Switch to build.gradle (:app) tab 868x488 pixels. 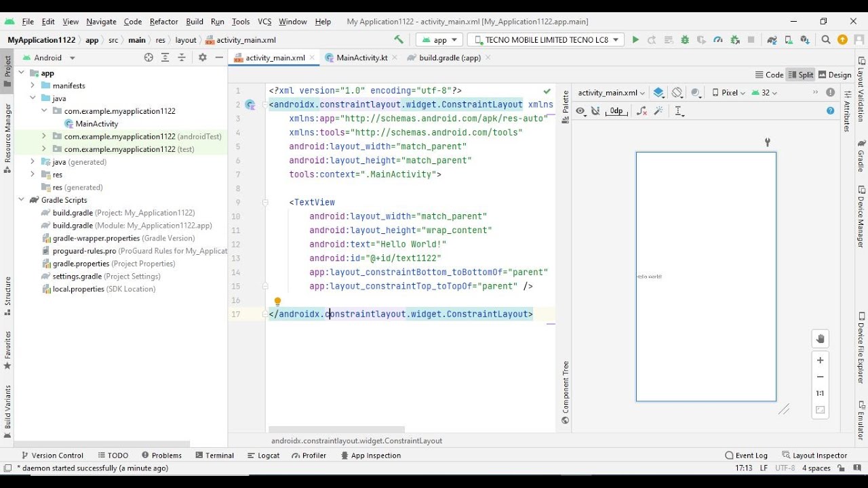coord(450,58)
